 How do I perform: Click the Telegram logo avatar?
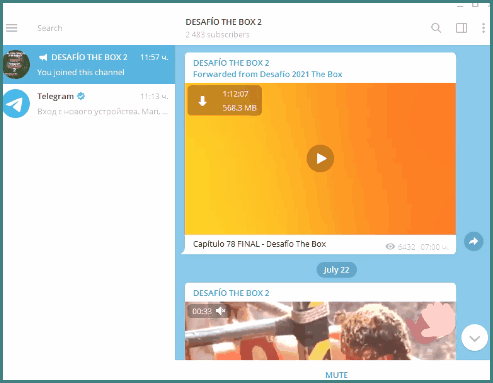[x=16, y=103]
